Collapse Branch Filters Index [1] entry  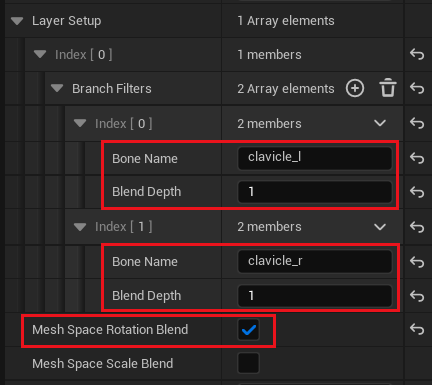point(80,227)
